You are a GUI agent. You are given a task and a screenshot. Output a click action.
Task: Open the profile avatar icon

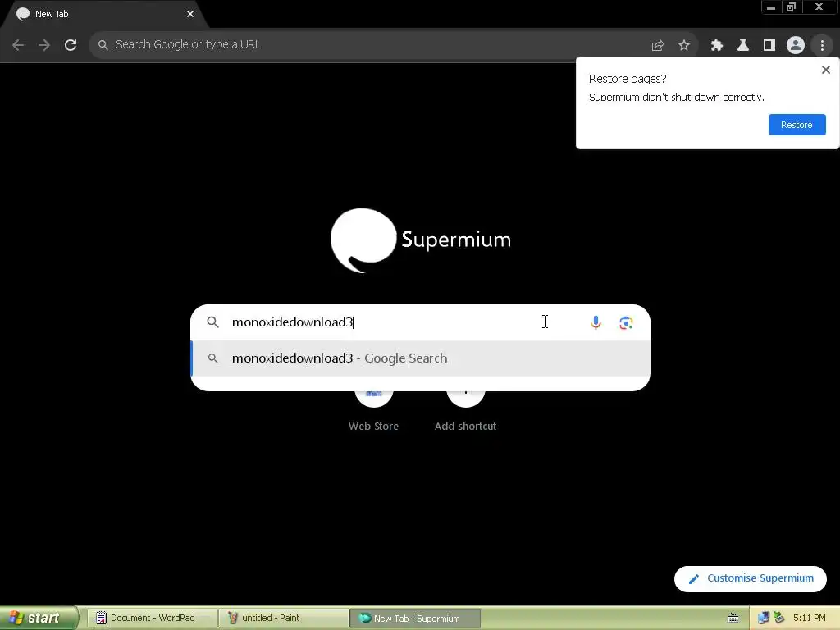point(796,46)
